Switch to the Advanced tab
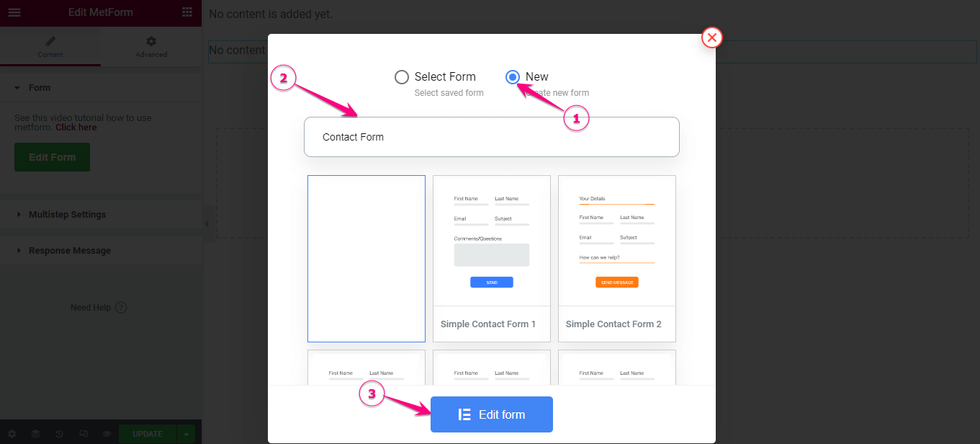980x444 pixels. click(151, 48)
